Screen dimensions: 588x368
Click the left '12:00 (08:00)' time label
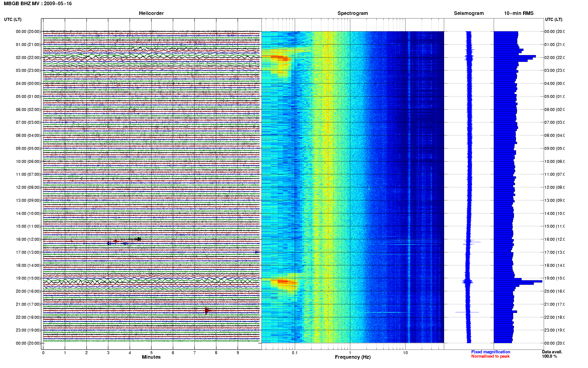coord(28,187)
